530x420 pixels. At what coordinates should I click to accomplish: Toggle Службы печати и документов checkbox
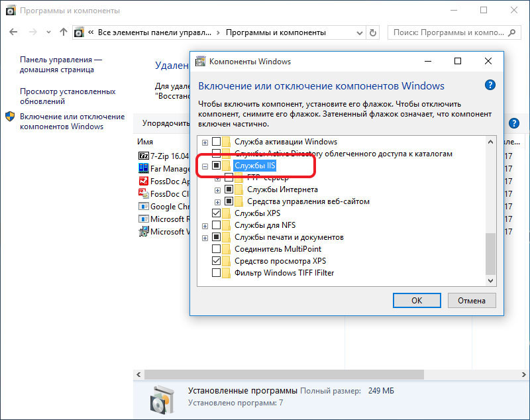[217, 237]
